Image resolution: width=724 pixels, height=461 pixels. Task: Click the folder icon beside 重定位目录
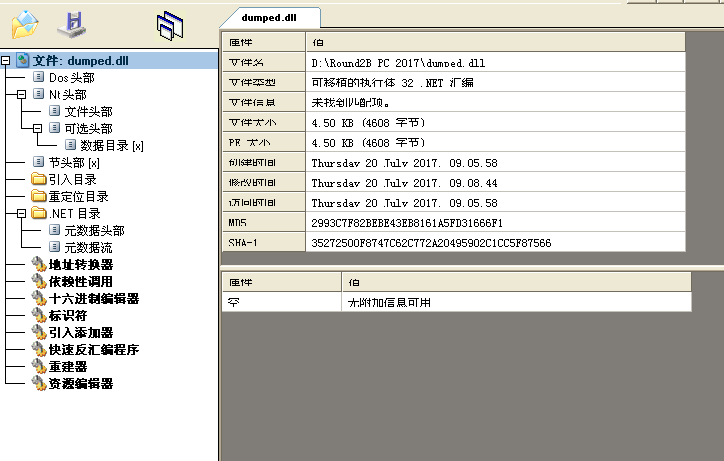tap(39, 196)
